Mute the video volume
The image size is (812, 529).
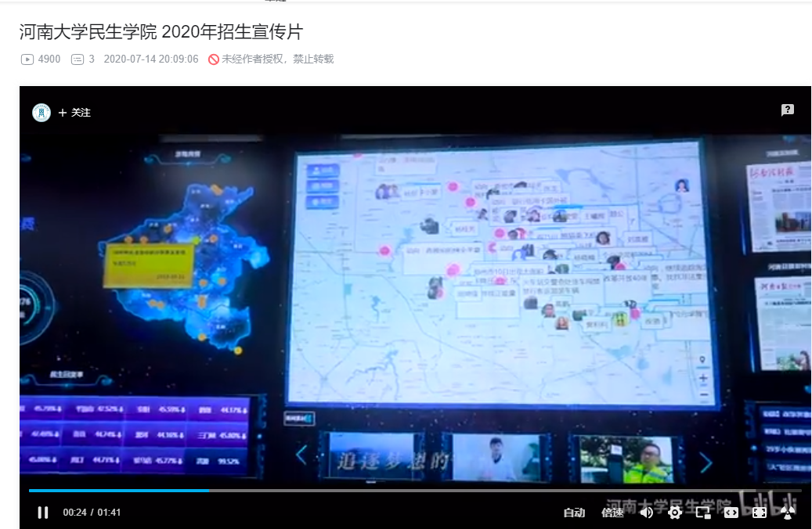click(x=646, y=513)
